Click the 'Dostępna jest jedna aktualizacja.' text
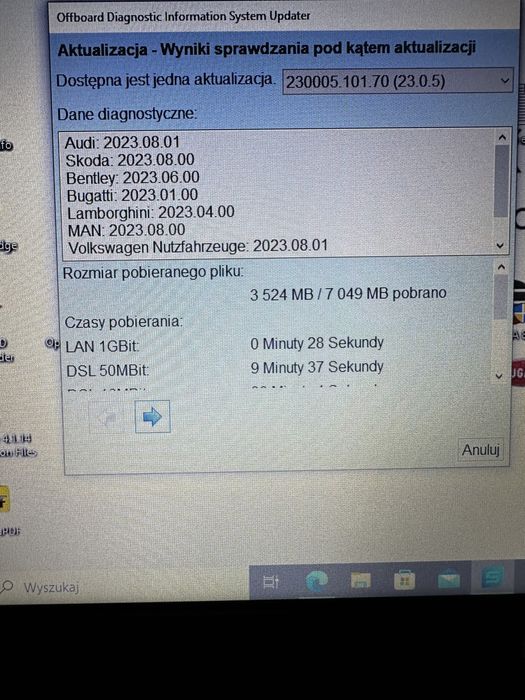This screenshot has width=525, height=700. pyautogui.click(x=166, y=80)
